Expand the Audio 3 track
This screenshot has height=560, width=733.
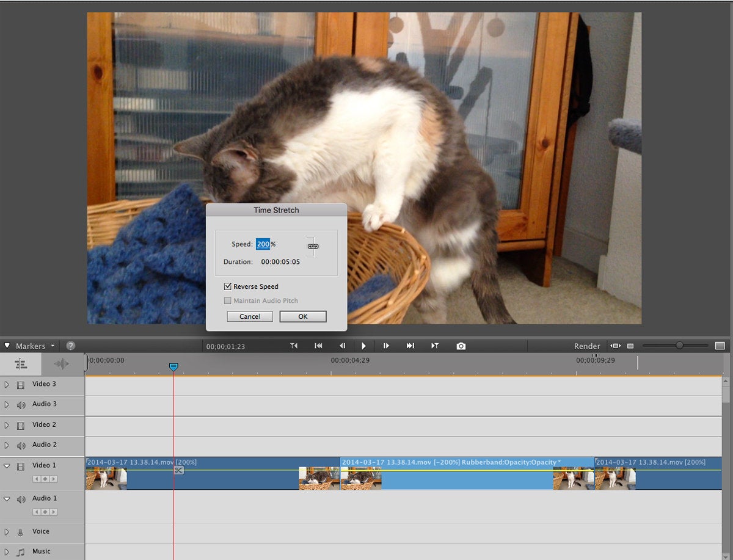(7, 405)
